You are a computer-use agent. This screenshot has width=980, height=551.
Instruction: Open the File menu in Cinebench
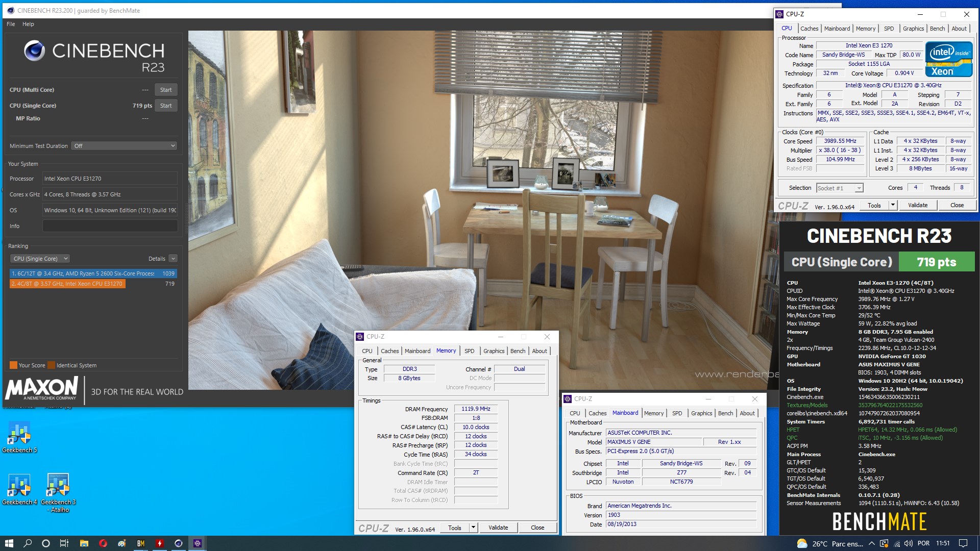tap(11, 24)
